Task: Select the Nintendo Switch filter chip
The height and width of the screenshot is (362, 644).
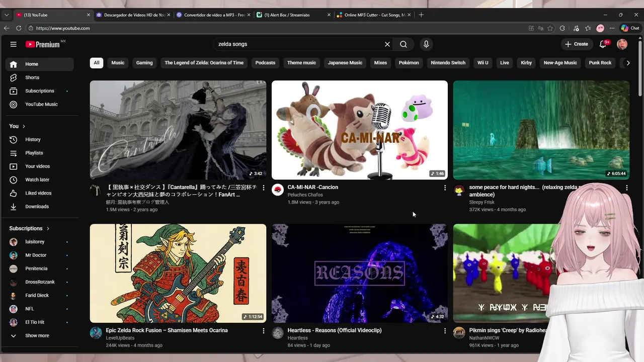Action: [x=448, y=63]
